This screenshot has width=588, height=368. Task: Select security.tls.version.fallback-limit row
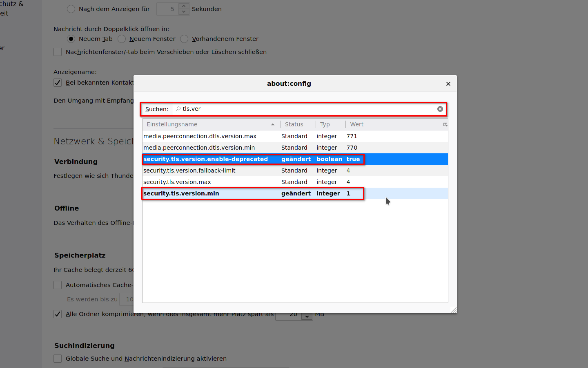pyautogui.click(x=189, y=171)
